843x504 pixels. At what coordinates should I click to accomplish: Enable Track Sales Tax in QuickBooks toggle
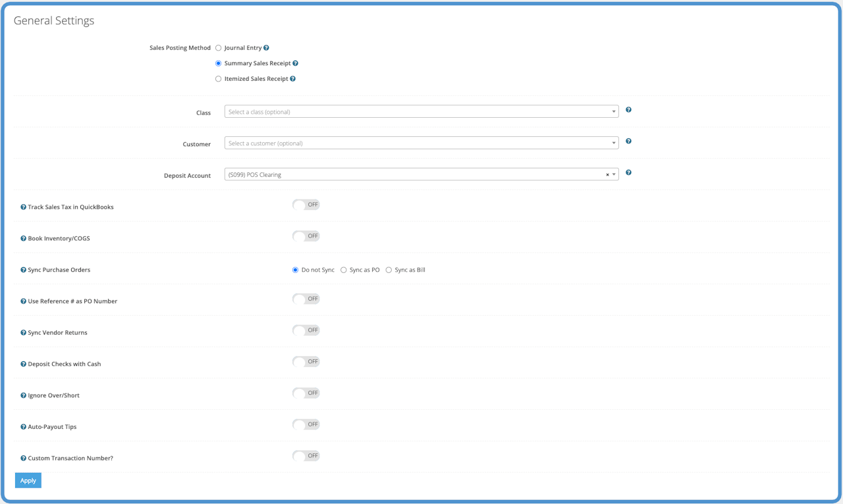click(x=306, y=205)
